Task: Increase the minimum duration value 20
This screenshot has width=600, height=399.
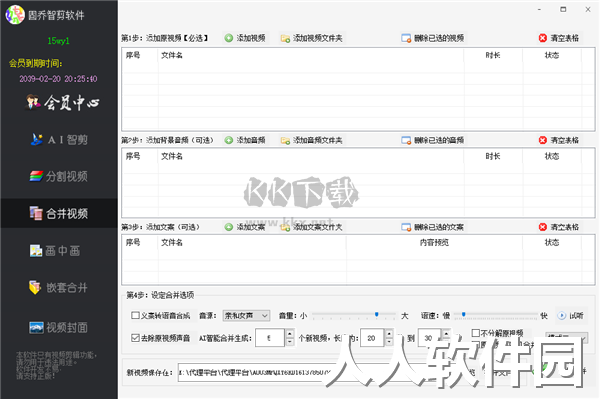Action: 389,334
